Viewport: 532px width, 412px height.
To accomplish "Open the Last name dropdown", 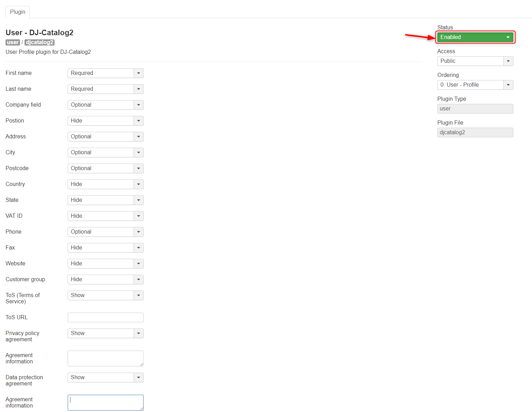I will click(106, 89).
